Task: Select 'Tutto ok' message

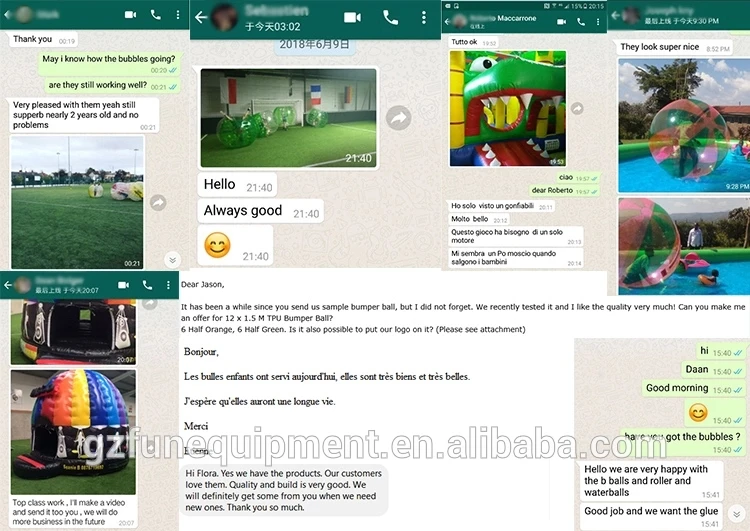Action: [474, 42]
